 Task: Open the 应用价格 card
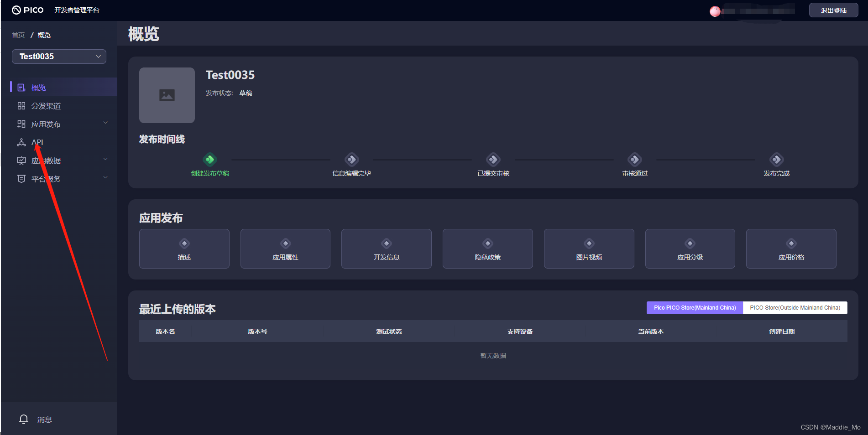coord(791,249)
